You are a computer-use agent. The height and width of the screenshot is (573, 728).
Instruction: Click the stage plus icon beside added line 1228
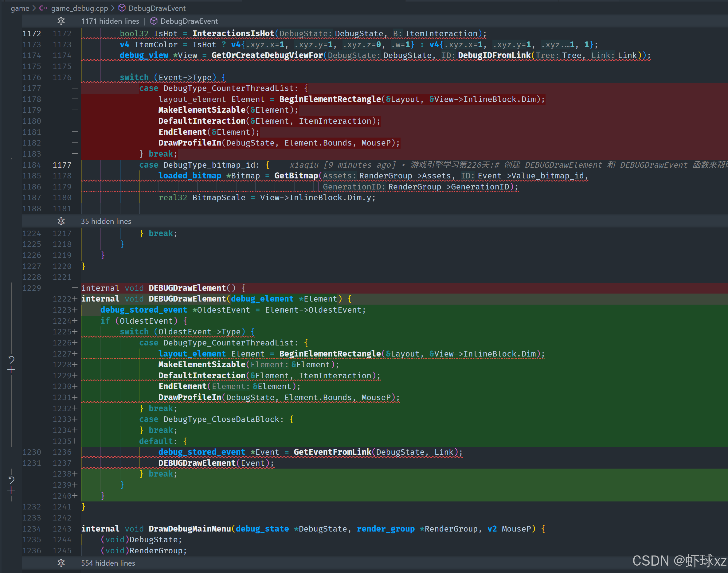pos(11,370)
